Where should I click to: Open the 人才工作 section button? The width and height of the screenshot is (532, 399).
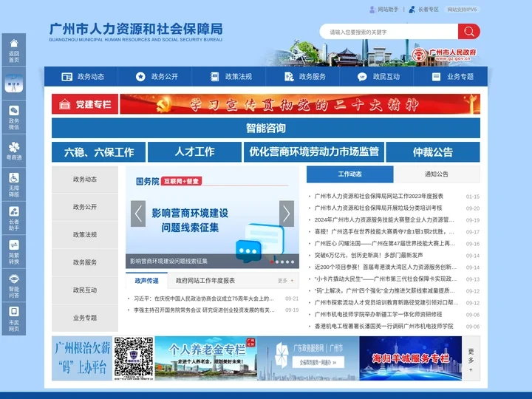(x=195, y=152)
